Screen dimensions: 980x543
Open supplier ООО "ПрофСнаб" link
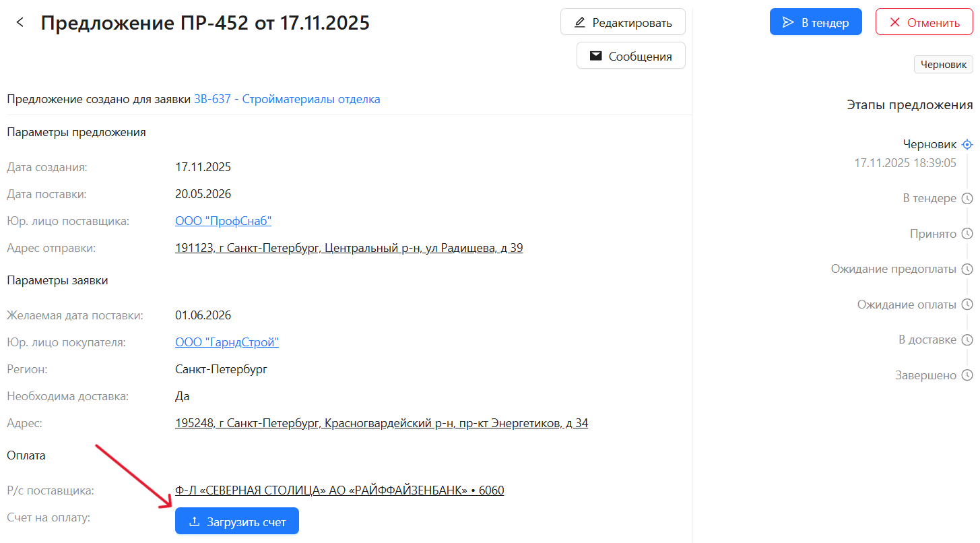223,221
